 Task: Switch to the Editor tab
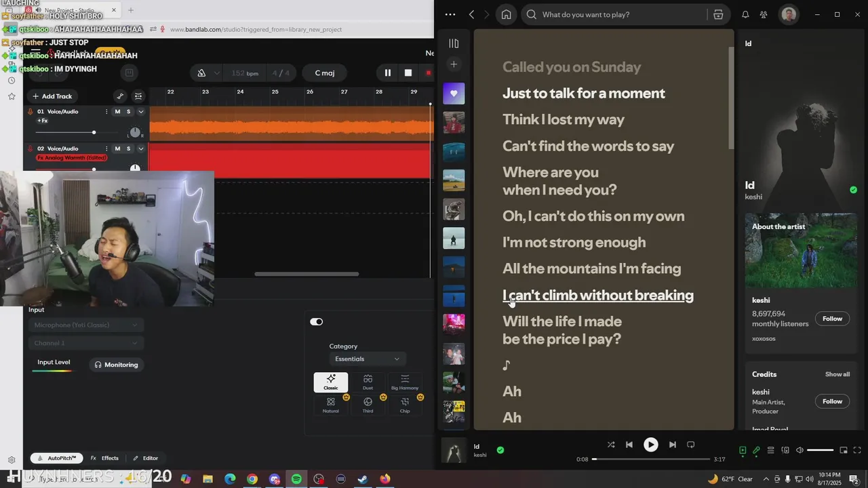[x=146, y=458]
